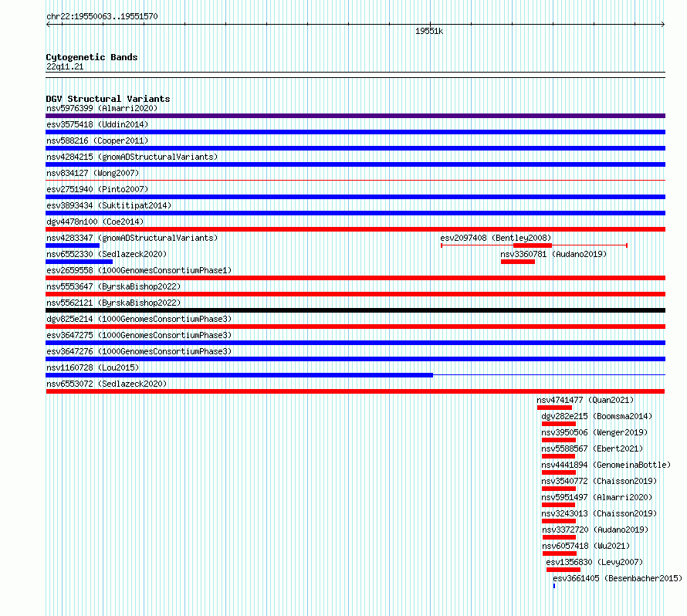Select nsv3243013 (Chaisson2019) label
Image resolution: width=687 pixels, height=616 pixels.
(x=599, y=513)
